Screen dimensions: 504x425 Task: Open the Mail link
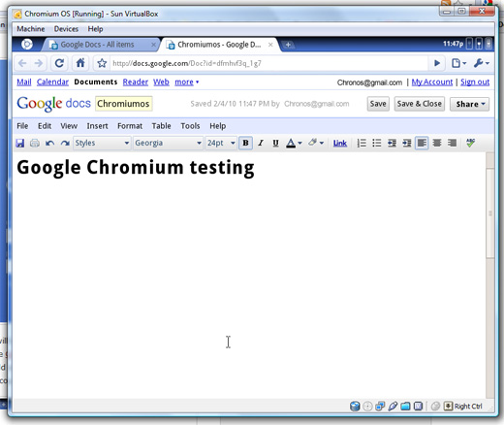(24, 82)
